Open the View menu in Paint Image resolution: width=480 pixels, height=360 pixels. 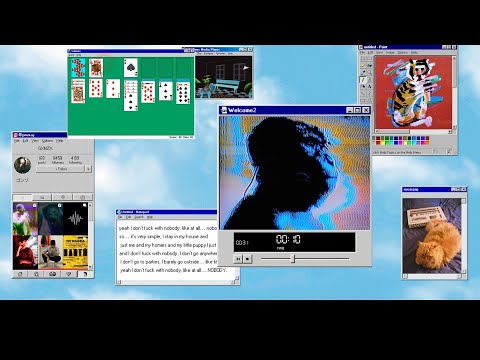coord(380,53)
